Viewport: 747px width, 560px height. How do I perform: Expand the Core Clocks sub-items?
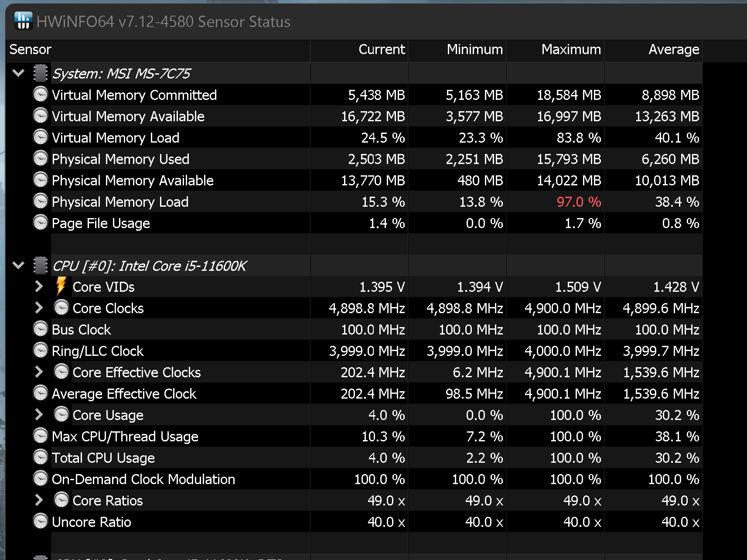tap(39, 308)
